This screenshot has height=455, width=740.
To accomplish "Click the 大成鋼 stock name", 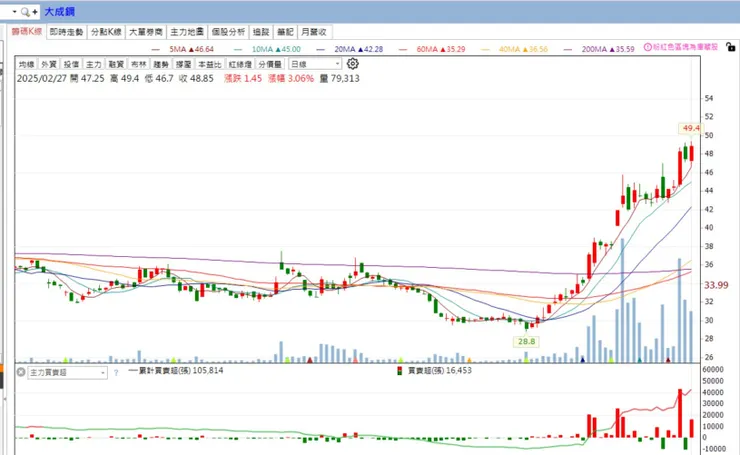I will 59,12.
